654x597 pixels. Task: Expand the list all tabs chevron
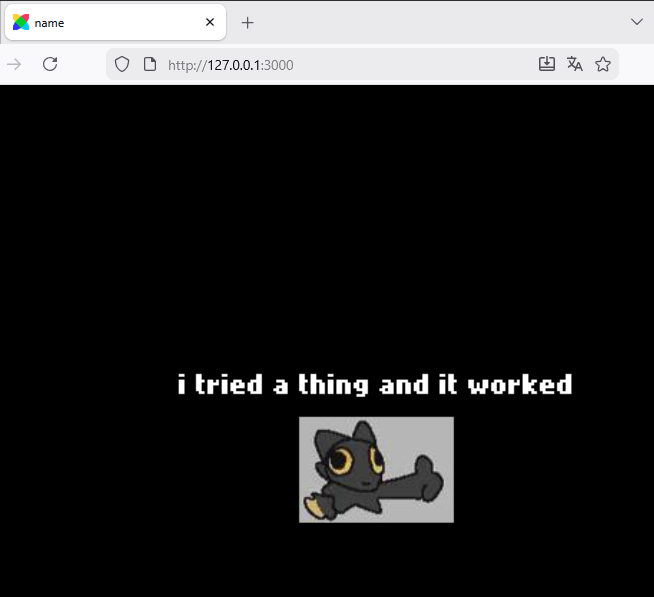click(x=636, y=22)
